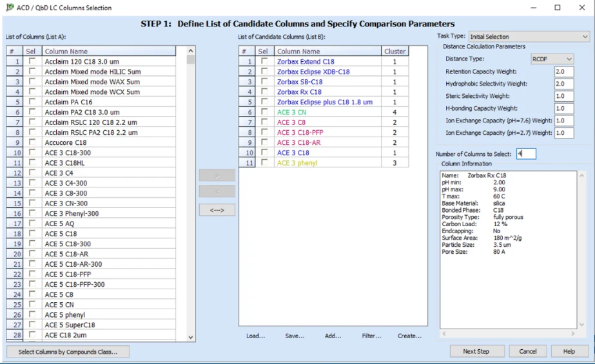Click the Save... button
Image resolution: width=595 pixels, height=364 pixels.
(295, 336)
